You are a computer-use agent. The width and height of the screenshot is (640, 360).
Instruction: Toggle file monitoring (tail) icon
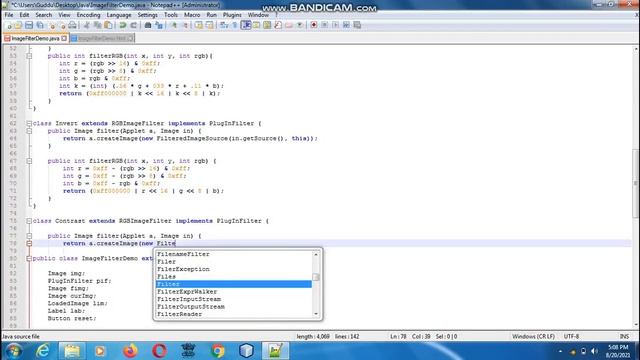click(300, 25)
